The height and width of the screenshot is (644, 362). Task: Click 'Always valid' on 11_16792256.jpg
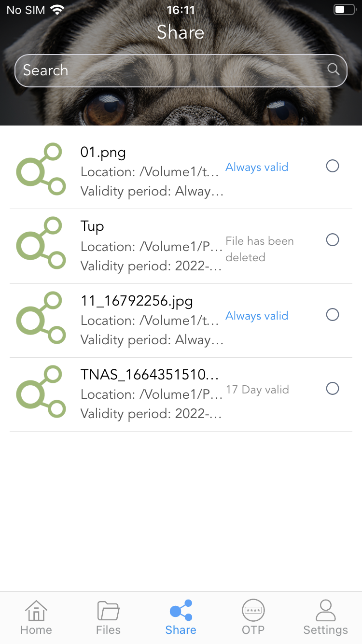257,316
